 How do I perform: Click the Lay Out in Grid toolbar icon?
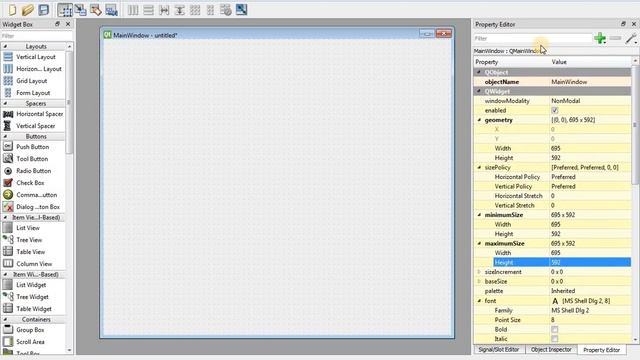[195, 9]
